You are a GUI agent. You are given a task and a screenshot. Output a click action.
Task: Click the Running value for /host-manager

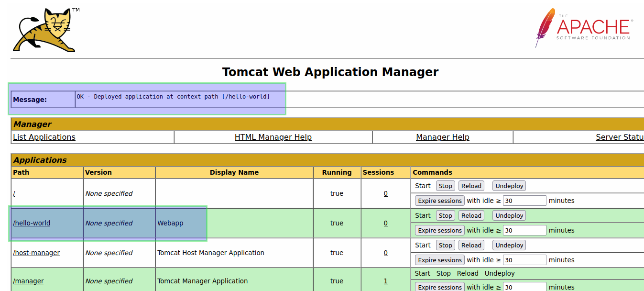tap(337, 253)
